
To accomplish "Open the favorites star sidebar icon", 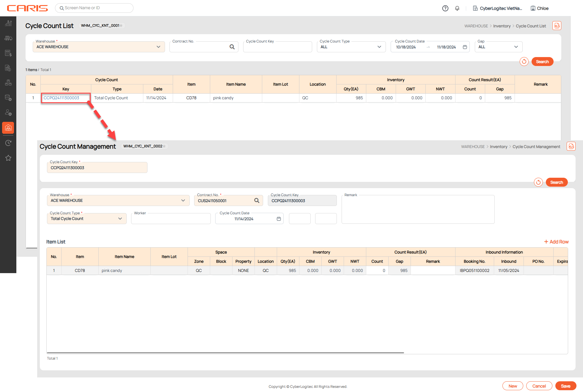I will point(8,158).
